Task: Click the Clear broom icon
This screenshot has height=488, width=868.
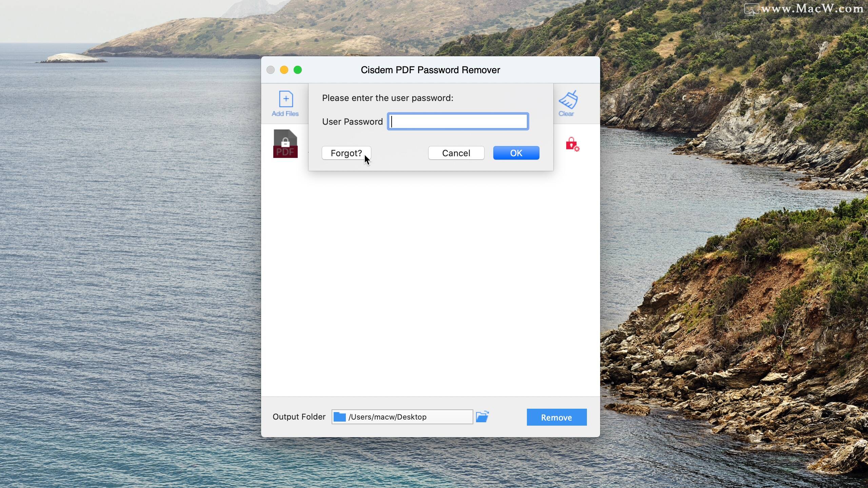Action: click(568, 103)
